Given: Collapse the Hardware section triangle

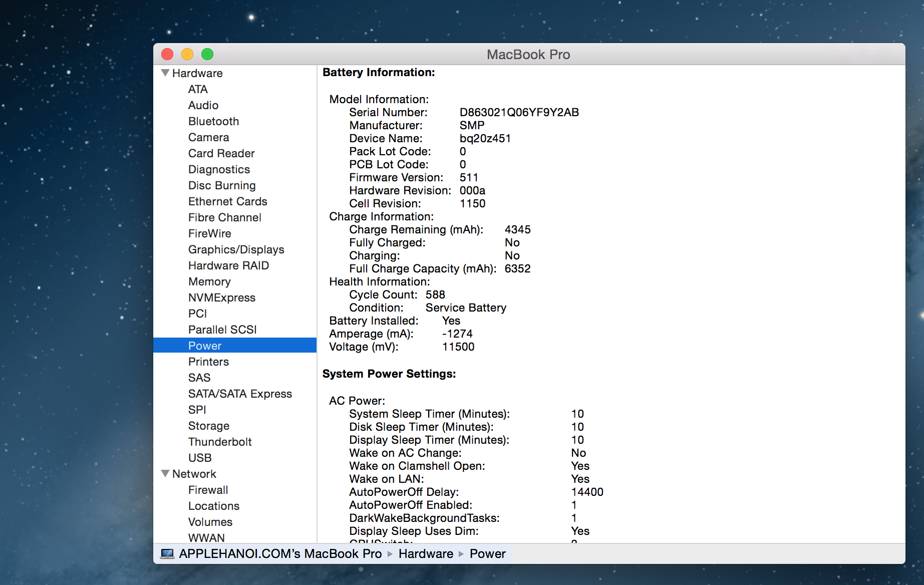Looking at the screenshot, I should click(x=165, y=73).
